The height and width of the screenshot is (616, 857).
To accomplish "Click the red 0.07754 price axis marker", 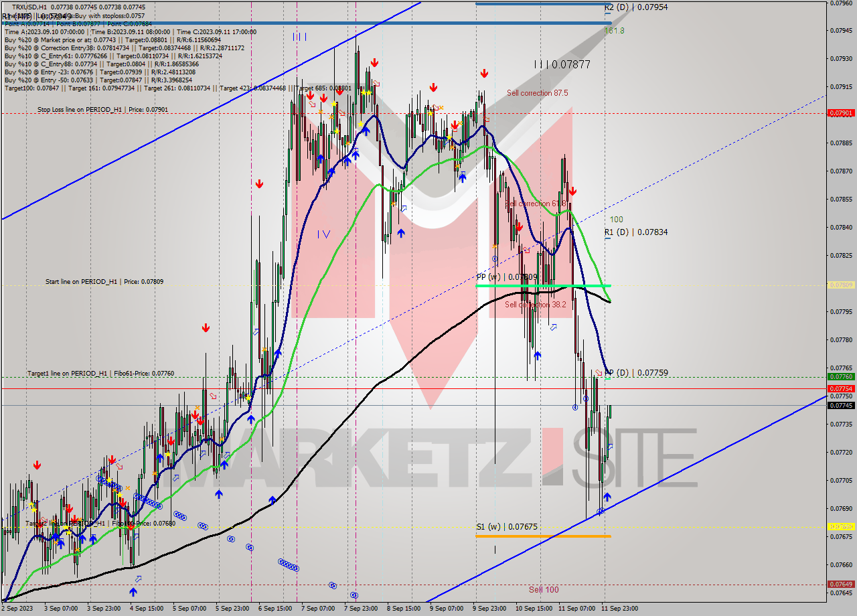I will coord(841,388).
